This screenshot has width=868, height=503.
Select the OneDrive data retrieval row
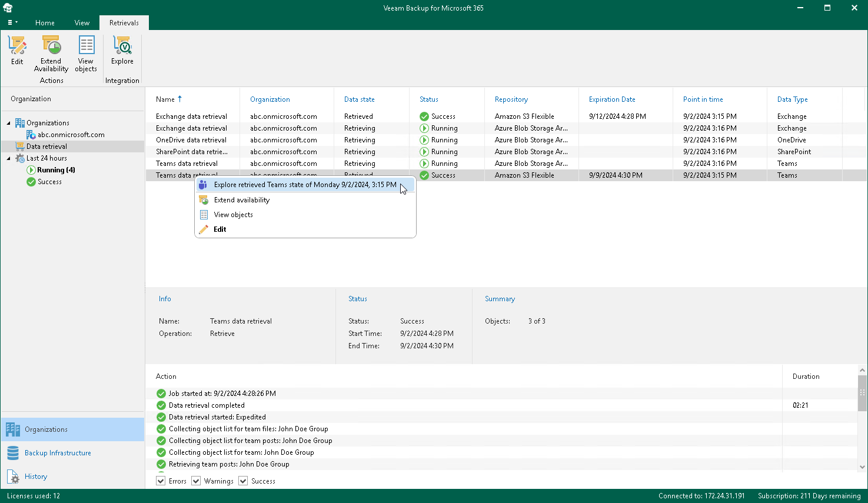(506, 140)
